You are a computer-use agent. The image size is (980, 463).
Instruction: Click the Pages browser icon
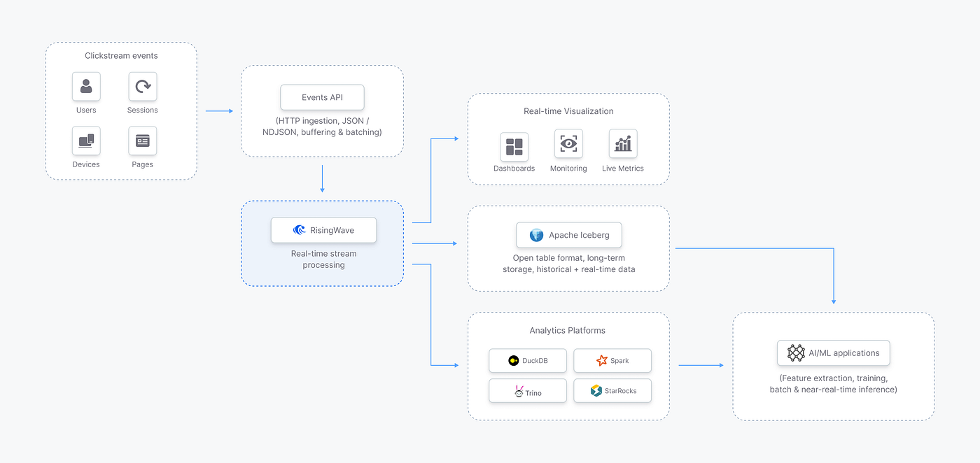click(x=143, y=141)
